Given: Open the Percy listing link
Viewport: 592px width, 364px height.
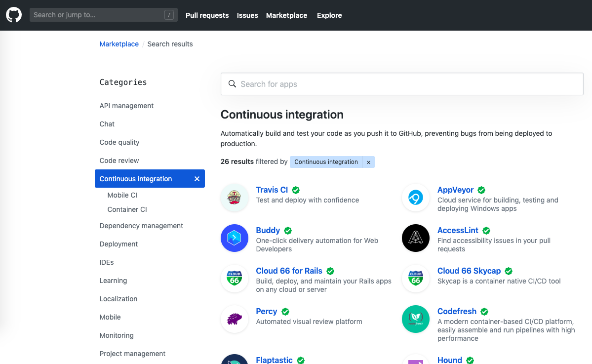Looking at the screenshot, I should coord(267,311).
